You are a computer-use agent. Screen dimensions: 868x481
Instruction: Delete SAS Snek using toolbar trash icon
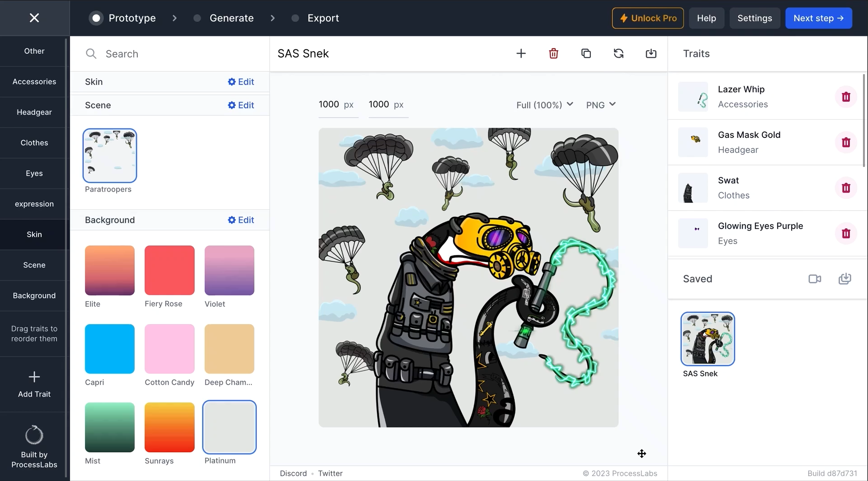[x=553, y=53]
